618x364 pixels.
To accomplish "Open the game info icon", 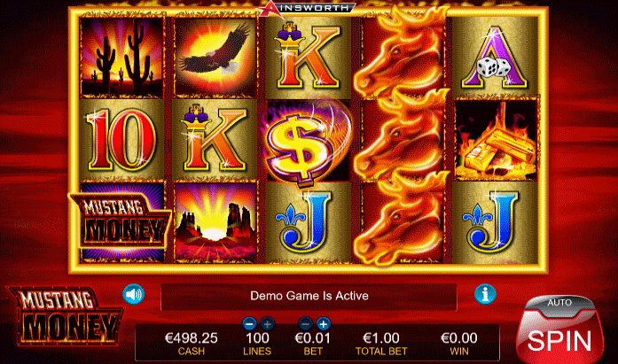I will coord(485,293).
